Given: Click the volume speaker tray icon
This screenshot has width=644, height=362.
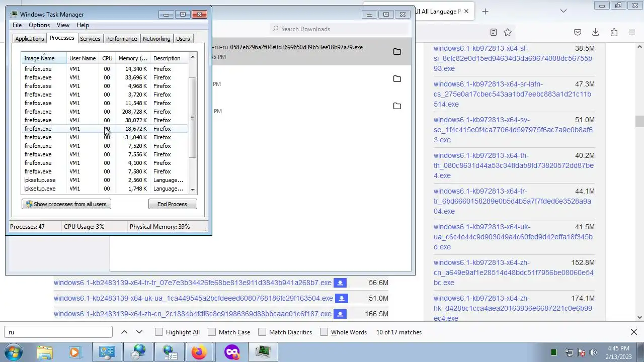Looking at the screenshot, I should point(593,352).
